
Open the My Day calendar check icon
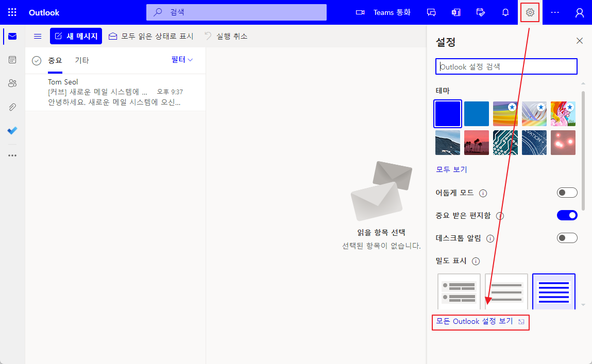pyautogui.click(x=481, y=12)
